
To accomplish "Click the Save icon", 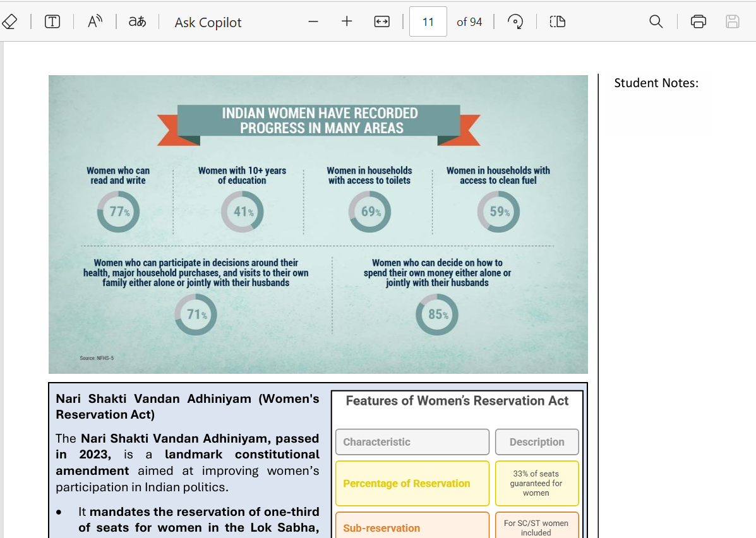I will [x=732, y=22].
